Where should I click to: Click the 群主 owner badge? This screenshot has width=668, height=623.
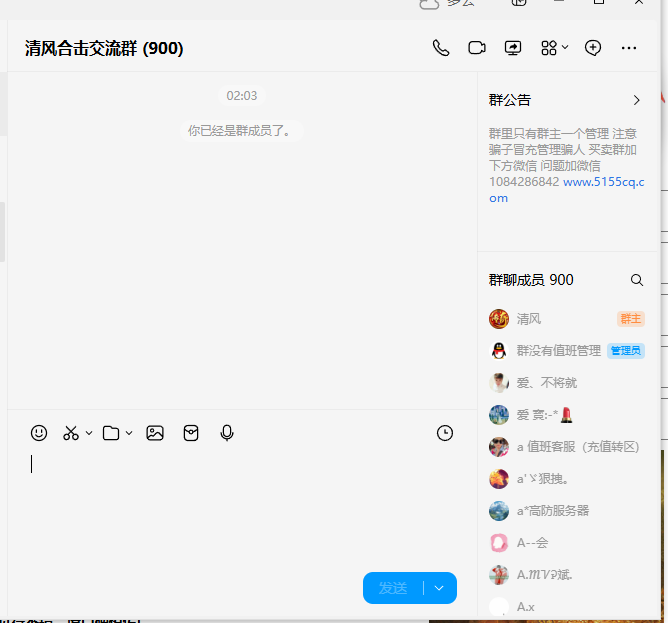(x=631, y=319)
